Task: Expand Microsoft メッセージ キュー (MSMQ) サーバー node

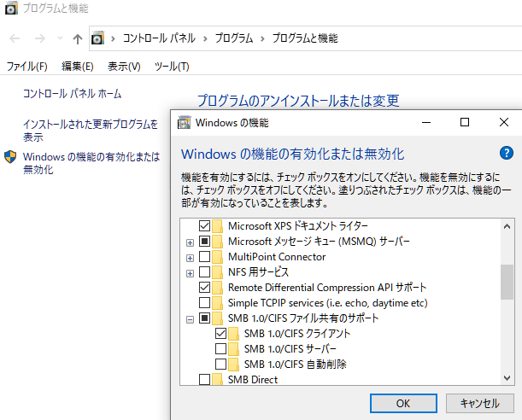Action: [191, 242]
